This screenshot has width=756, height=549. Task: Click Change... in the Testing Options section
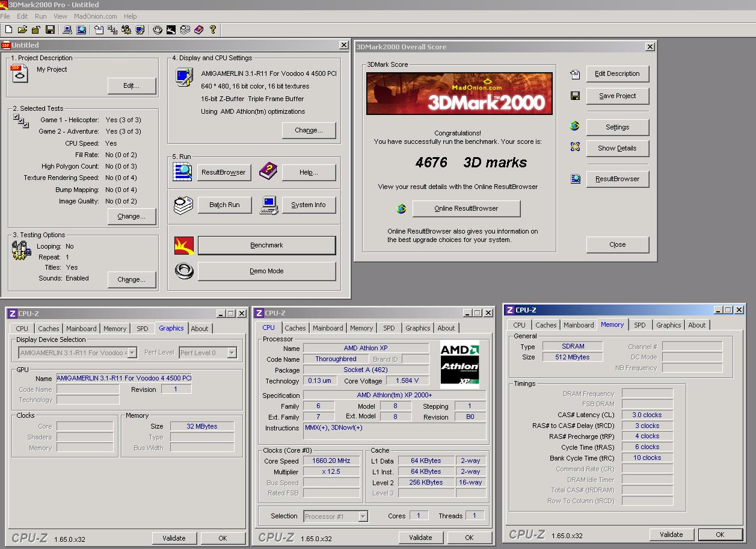132,279
